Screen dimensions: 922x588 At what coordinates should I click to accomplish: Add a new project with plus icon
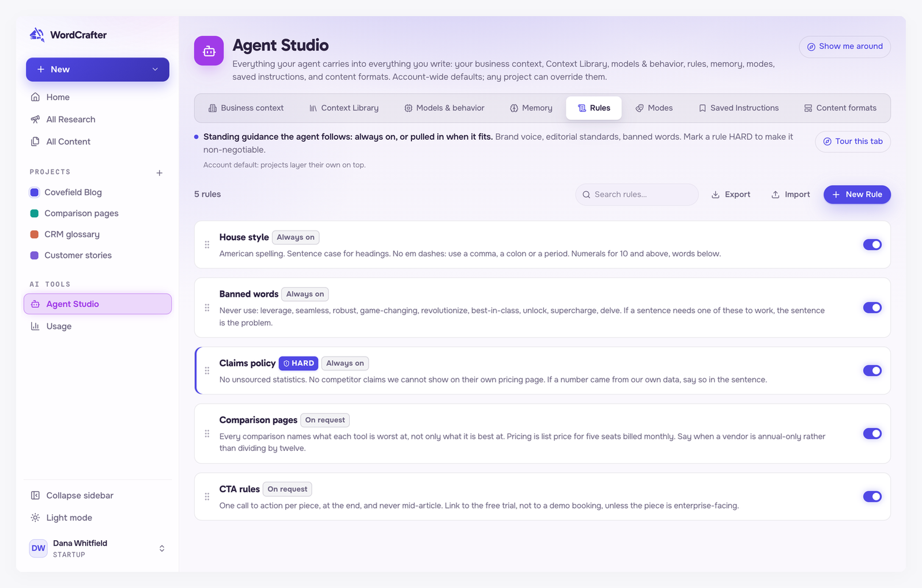(x=160, y=173)
